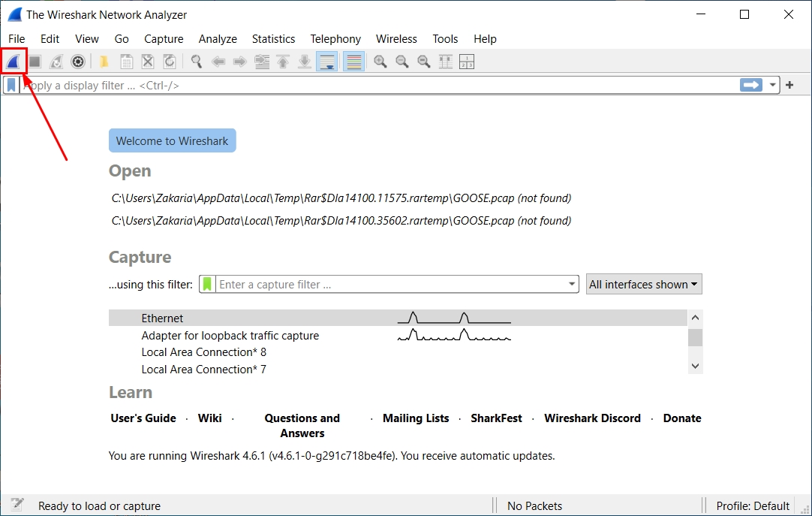Click the find packet magnifier icon

[x=196, y=62]
